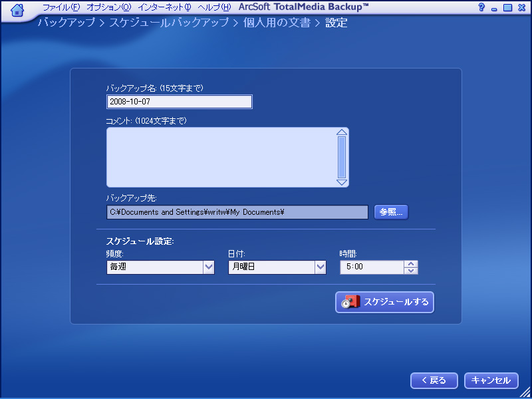The height and width of the screenshot is (399, 532).
Task: Close the TotalMedia Backup window
Action: pyautogui.click(x=522, y=7)
